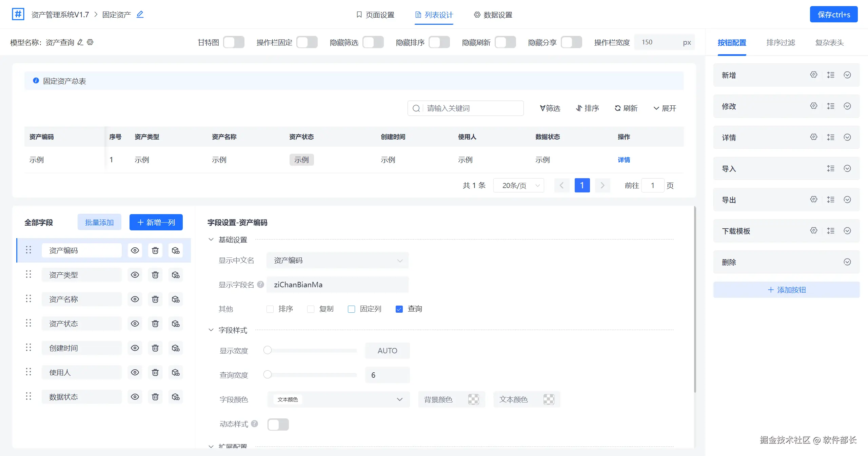868x456 pixels.
Task: Open settings gear next to 模型名称 资产查询
Action: tap(90, 42)
